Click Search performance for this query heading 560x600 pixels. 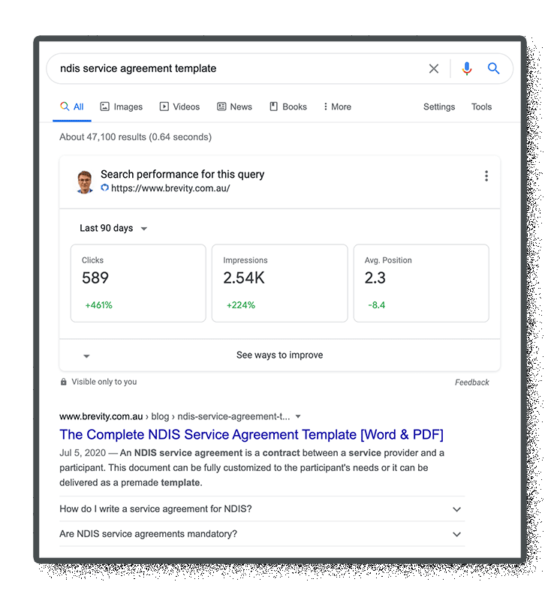tap(183, 174)
